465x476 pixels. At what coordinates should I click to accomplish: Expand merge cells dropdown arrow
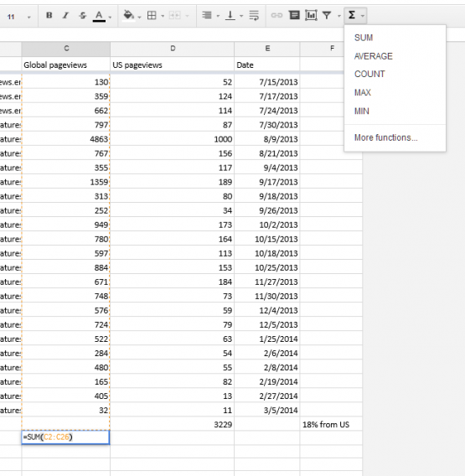(187, 16)
